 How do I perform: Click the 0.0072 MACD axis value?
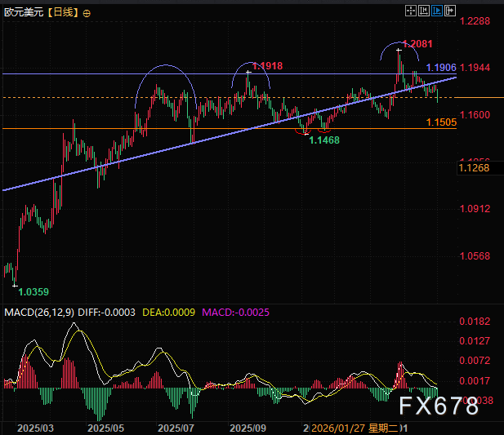475,361
